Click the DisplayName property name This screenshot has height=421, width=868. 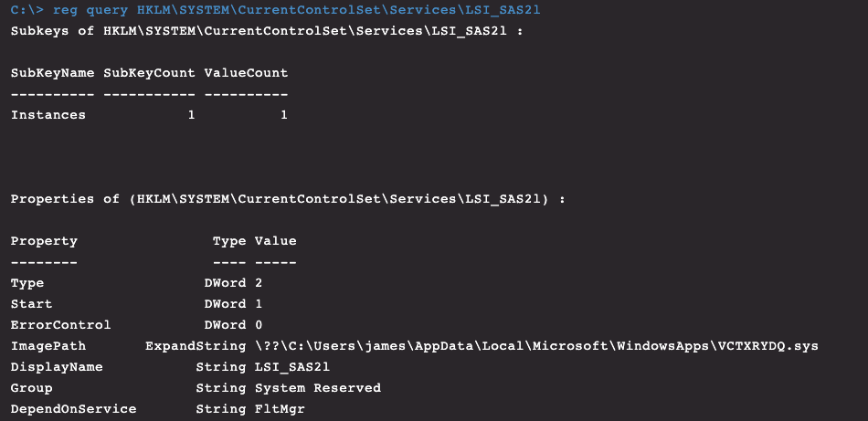pos(57,367)
